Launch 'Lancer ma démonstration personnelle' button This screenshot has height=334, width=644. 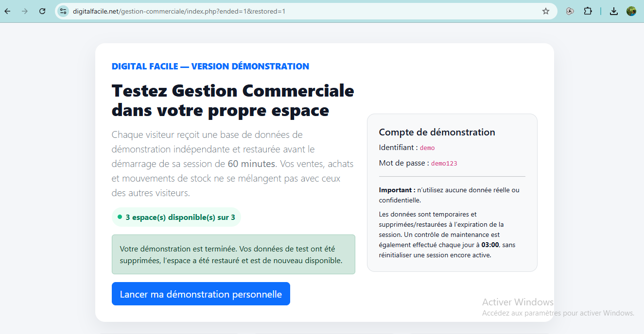pos(201,294)
